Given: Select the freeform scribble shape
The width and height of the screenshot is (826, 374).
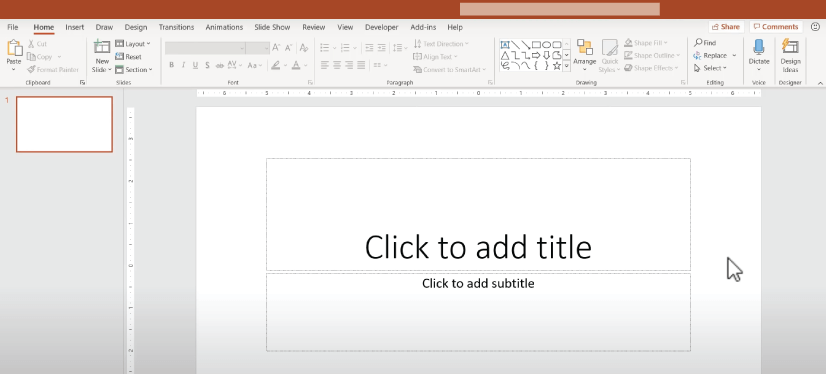Looking at the screenshot, I should (505, 66).
